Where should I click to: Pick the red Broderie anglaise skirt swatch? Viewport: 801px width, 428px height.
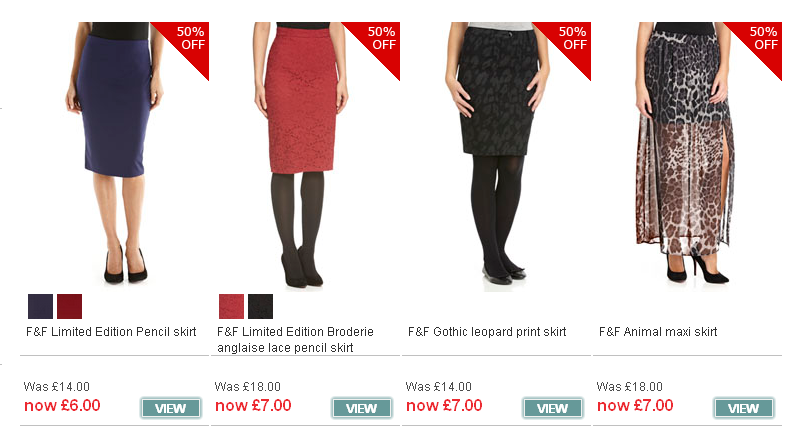point(231,306)
